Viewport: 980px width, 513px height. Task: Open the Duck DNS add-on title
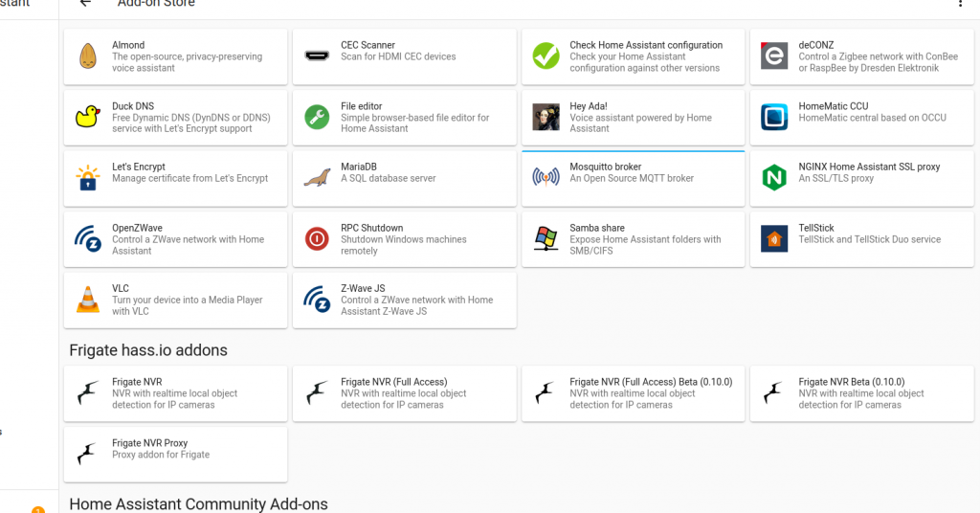coord(132,106)
